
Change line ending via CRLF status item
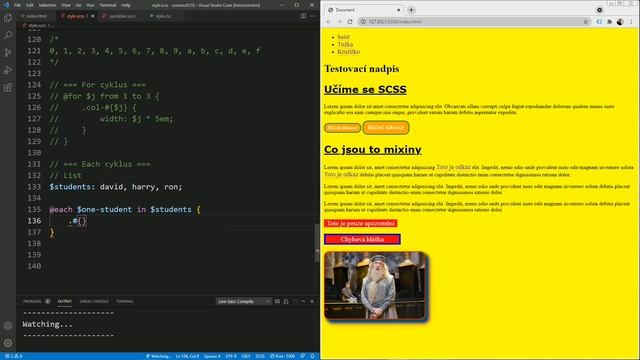click(246, 356)
